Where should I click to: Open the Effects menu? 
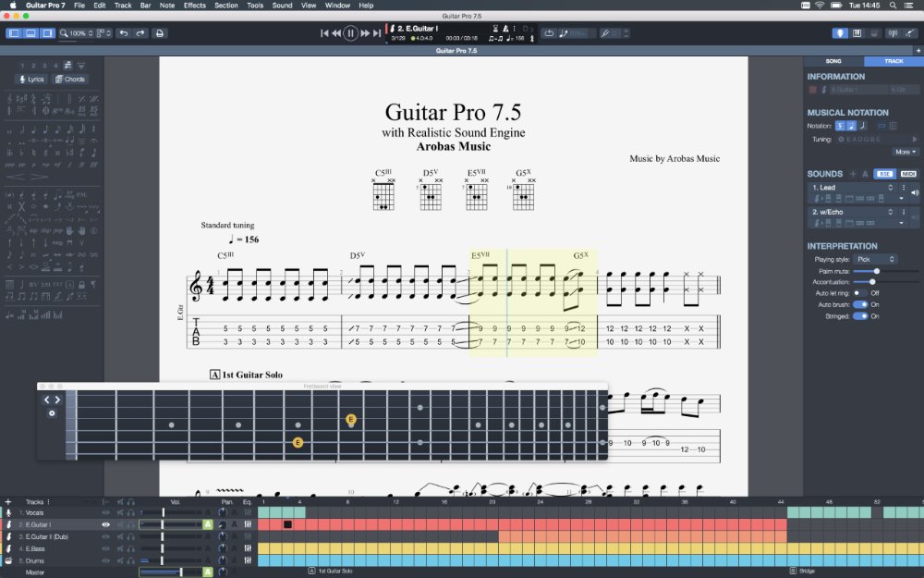[195, 6]
